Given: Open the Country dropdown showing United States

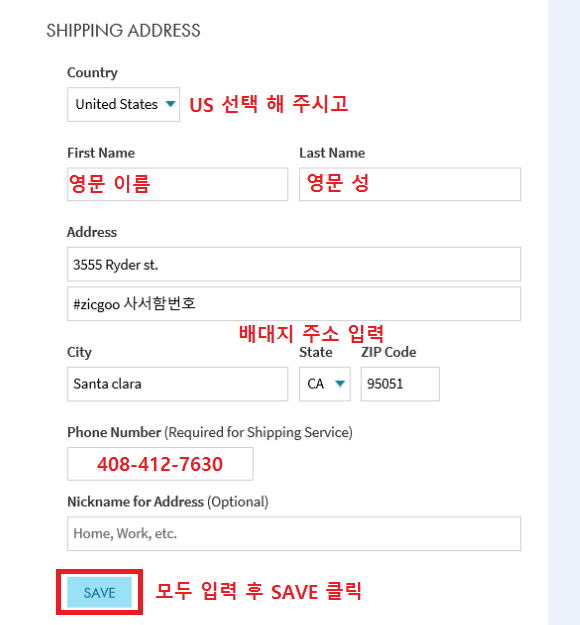Looking at the screenshot, I should point(123,104).
